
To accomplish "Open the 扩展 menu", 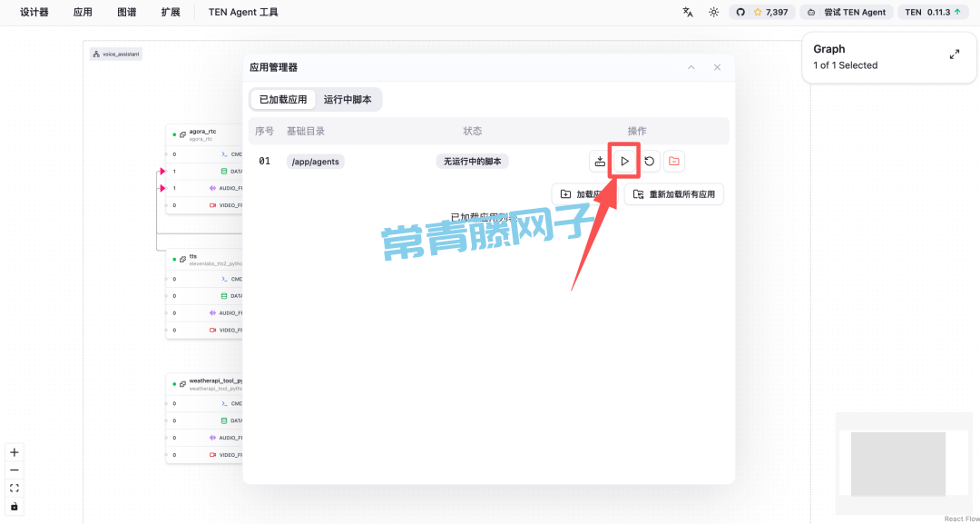I will pyautogui.click(x=171, y=13).
